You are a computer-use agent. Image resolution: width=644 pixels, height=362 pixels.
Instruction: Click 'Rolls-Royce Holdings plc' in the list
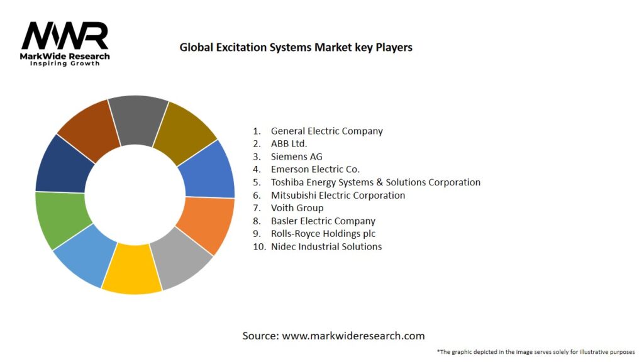pos(324,234)
